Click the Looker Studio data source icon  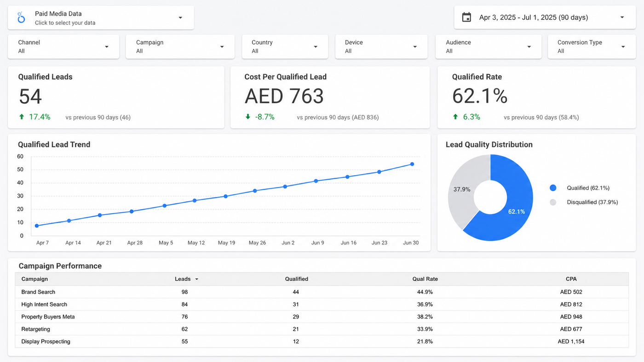(21, 18)
